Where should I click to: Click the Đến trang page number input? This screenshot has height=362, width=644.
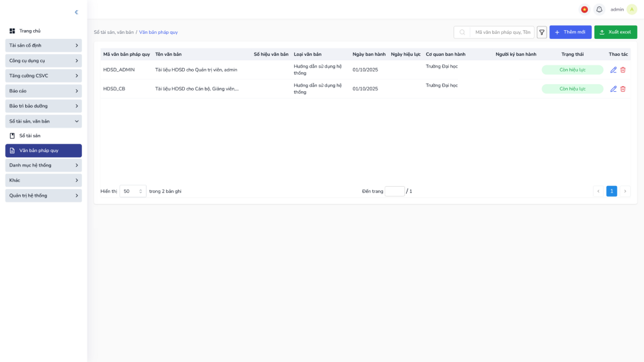point(394,191)
